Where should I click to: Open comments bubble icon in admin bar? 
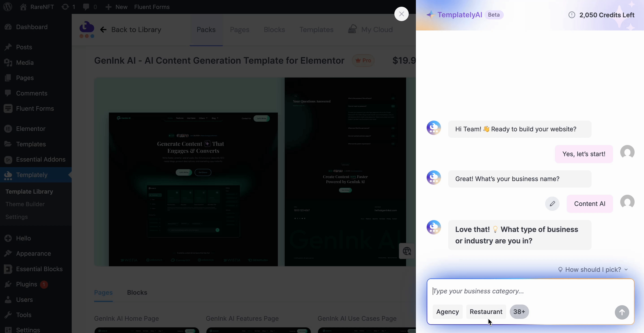(86, 7)
